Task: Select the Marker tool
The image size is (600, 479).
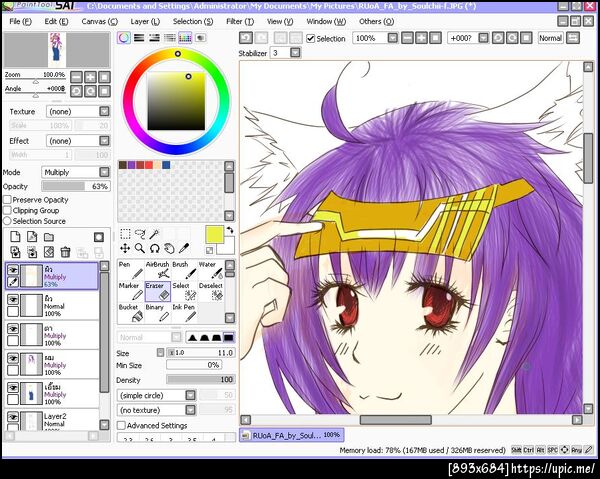Action: tap(130, 292)
